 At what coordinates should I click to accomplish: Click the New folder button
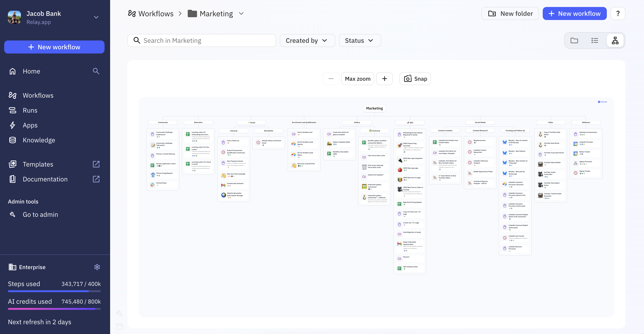pyautogui.click(x=510, y=13)
